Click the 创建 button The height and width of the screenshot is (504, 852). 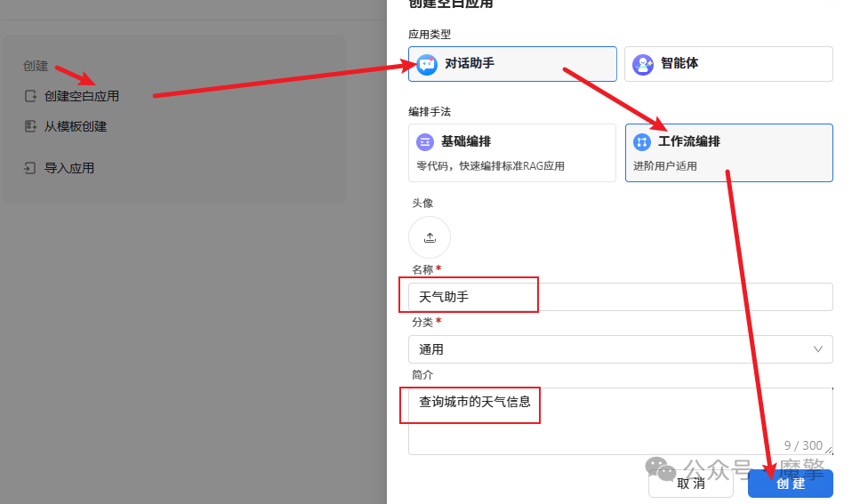(x=791, y=484)
